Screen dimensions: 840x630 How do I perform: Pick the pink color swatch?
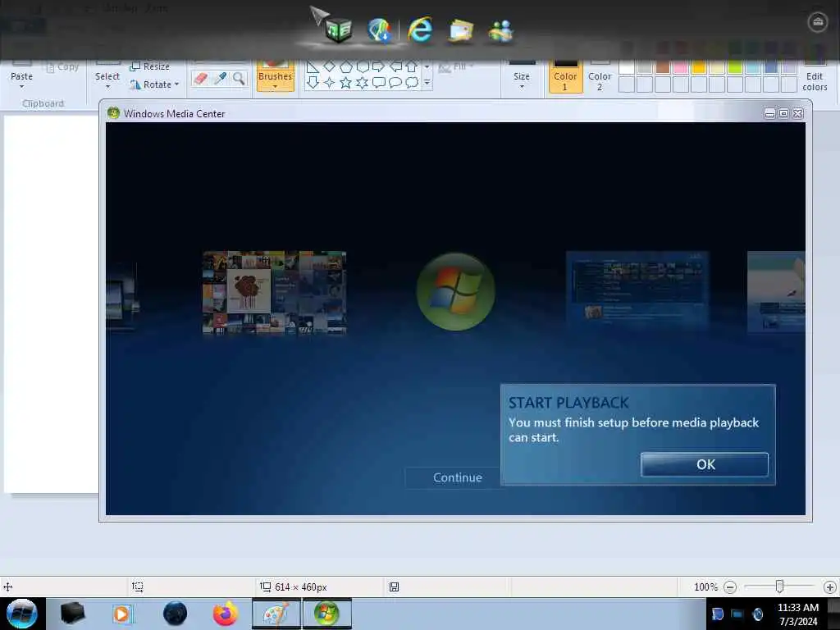click(x=680, y=67)
